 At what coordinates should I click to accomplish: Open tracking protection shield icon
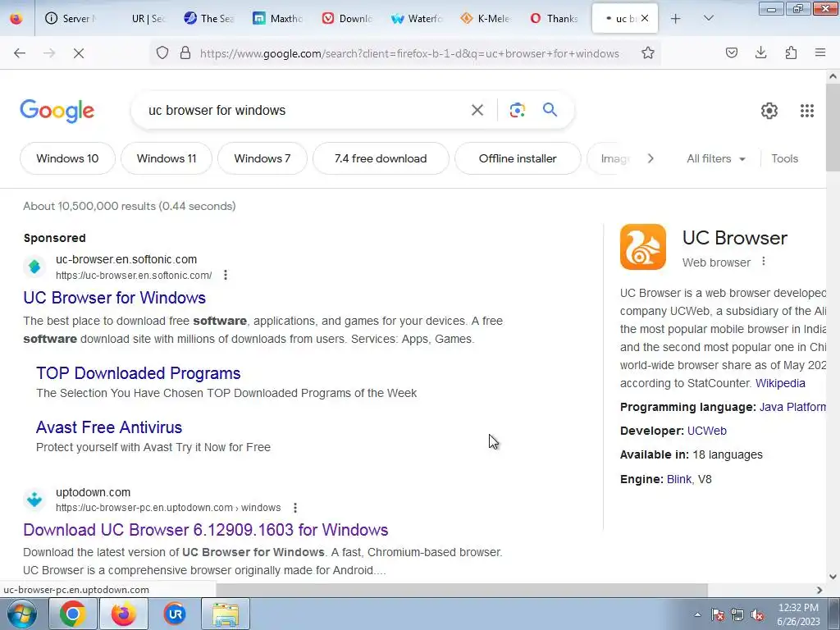coord(162,52)
